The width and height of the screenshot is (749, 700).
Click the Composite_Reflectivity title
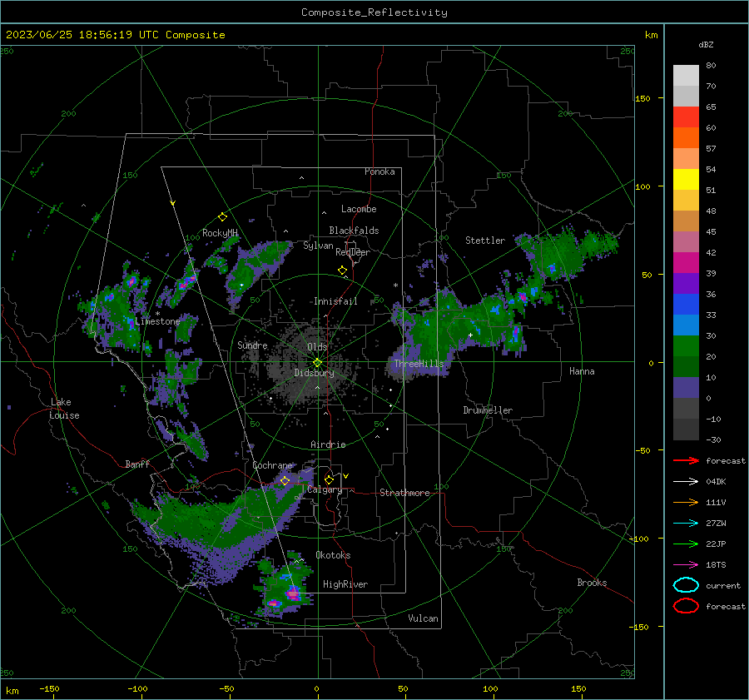(x=374, y=12)
